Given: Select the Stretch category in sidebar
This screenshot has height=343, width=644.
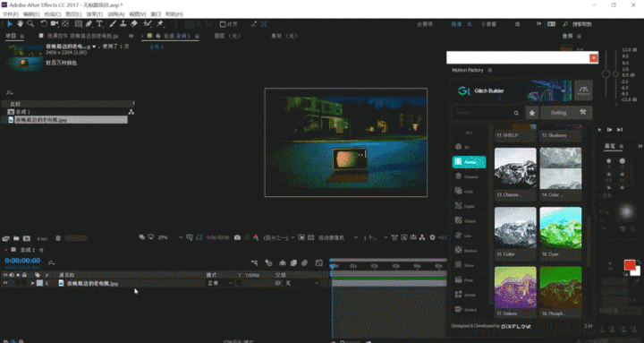Looking at the screenshot, I should 469,309.
